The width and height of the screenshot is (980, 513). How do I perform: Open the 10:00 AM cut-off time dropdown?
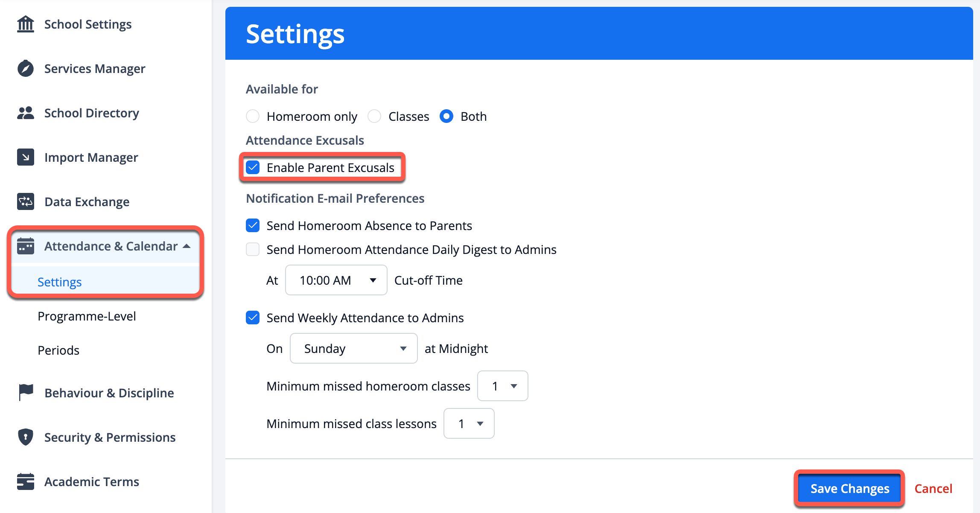click(x=336, y=280)
